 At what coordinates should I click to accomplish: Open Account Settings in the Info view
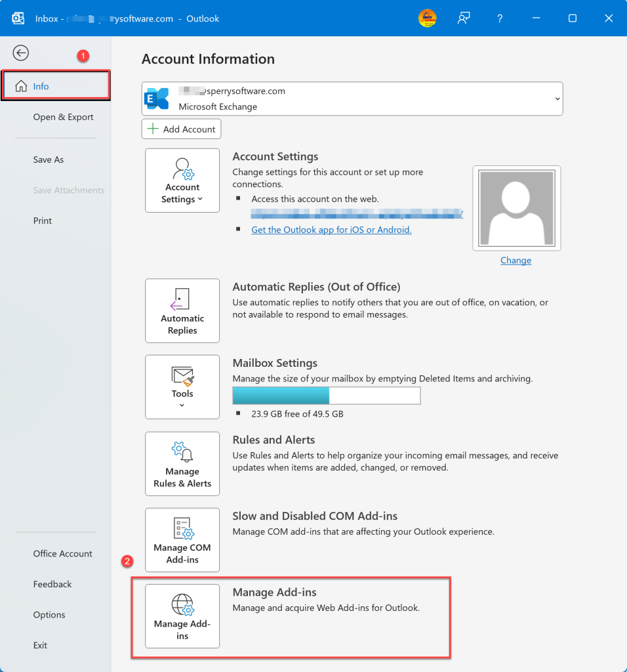[x=182, y=180]
